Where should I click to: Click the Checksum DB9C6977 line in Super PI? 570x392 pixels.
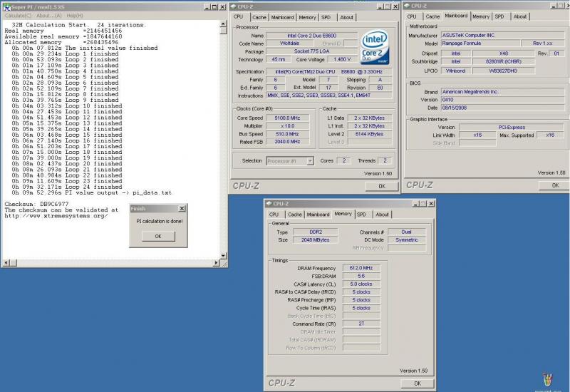36,204
